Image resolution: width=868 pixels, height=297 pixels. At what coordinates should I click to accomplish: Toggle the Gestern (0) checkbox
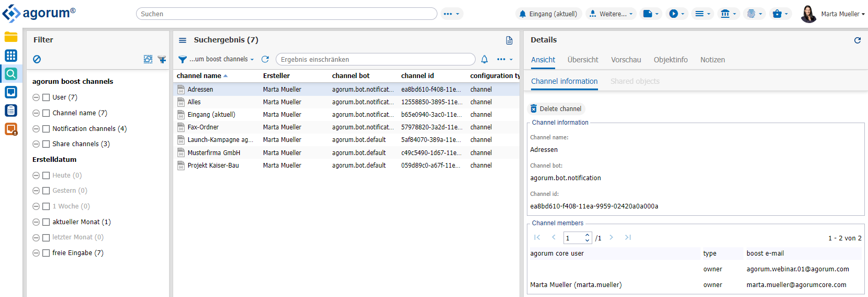[46, 191]
